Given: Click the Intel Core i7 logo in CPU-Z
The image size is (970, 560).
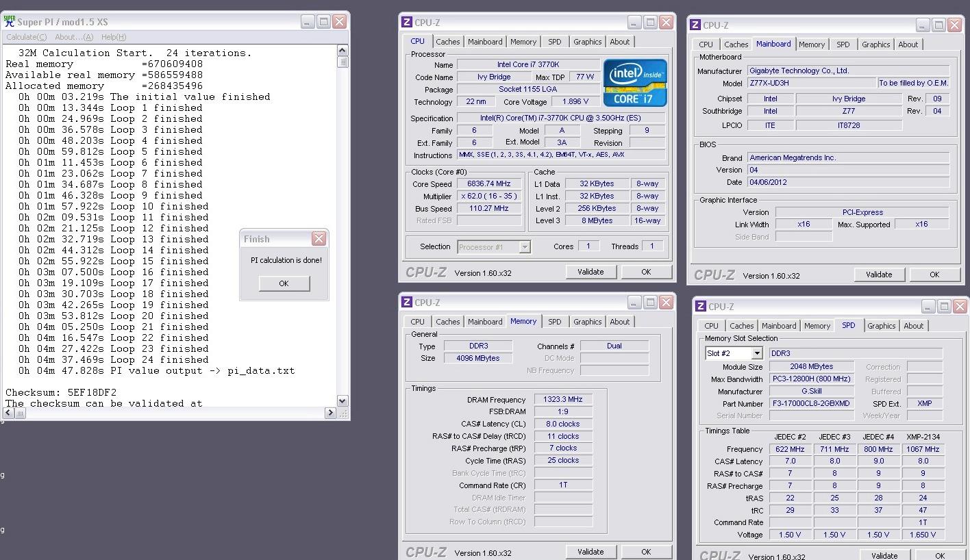Looking at the screenshot, I should [635, 83].
